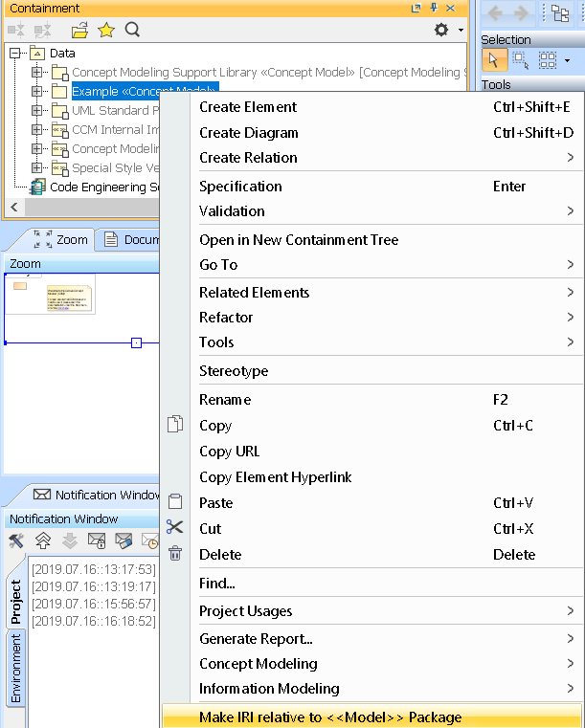
Task: Click the second greyed tree collapse toolbar icon
Action: pos(43,31)
